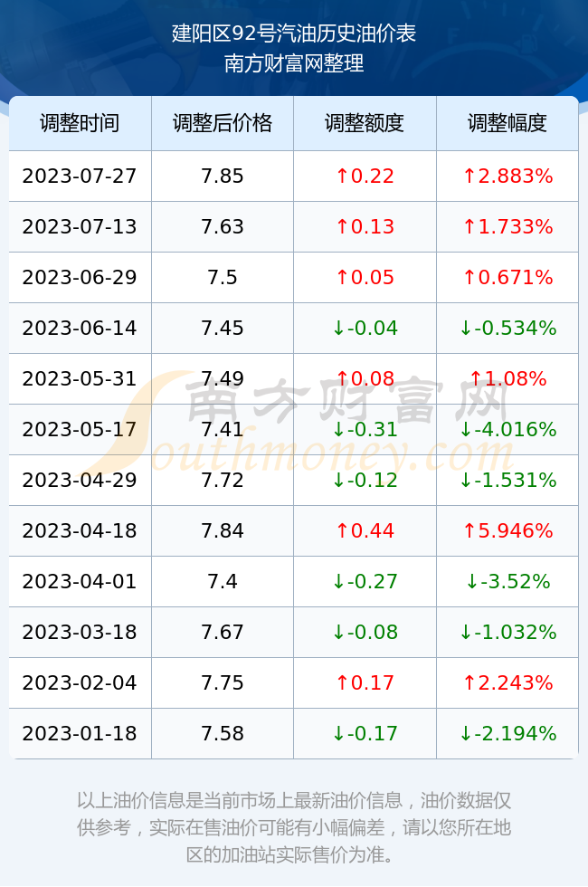Click the price 7.85 cell

pyautogui.click(x=223, y=176)
